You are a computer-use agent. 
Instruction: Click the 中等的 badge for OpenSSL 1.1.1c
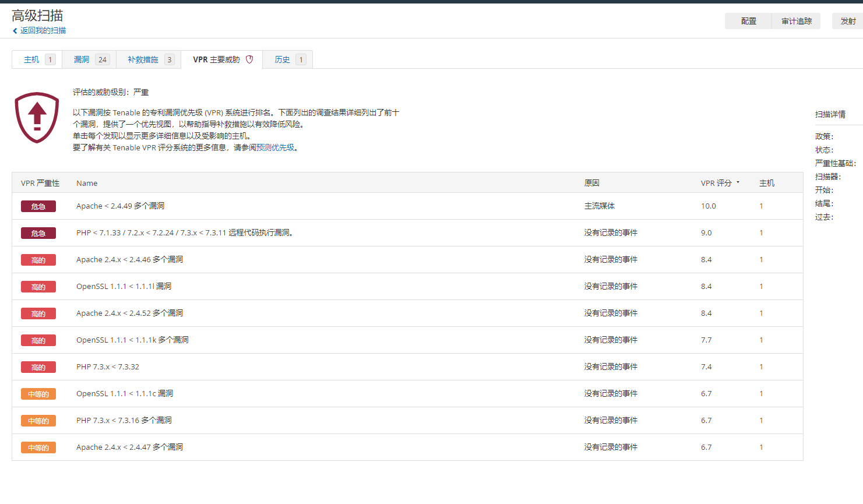coord(38,394)
